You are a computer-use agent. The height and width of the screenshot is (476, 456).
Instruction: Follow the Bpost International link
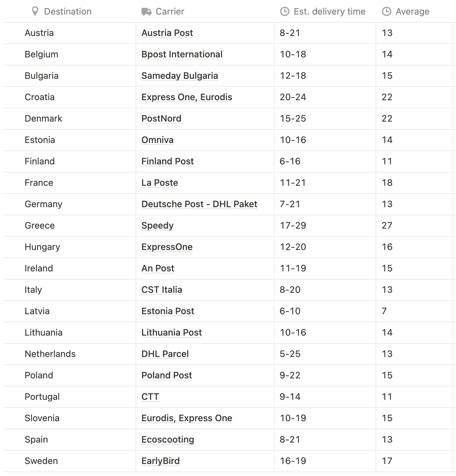(x=182, y=54)
